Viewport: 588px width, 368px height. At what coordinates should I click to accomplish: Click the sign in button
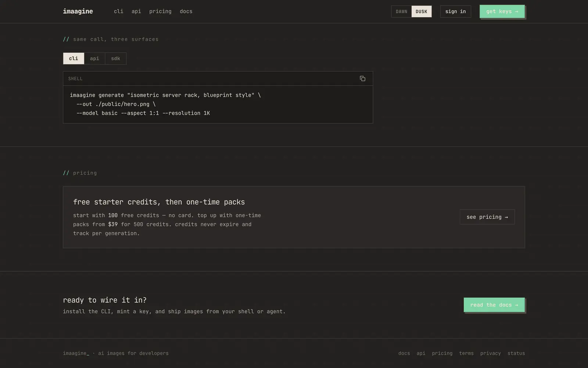(455, 11)
